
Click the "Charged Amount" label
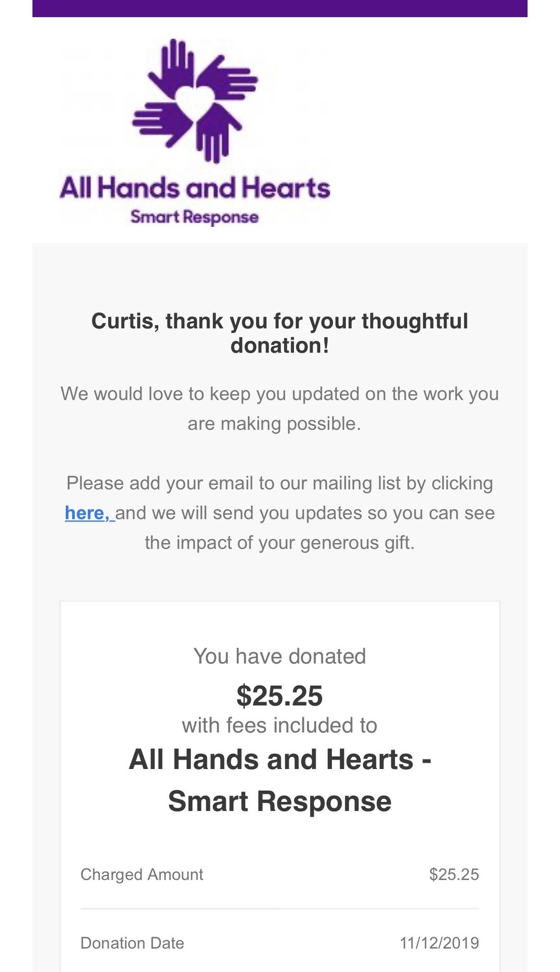142,874
